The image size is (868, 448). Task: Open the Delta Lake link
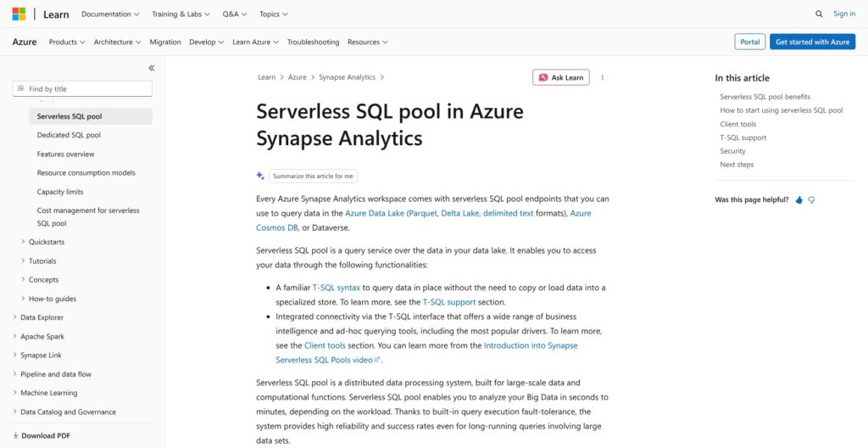tap(459, 213)
